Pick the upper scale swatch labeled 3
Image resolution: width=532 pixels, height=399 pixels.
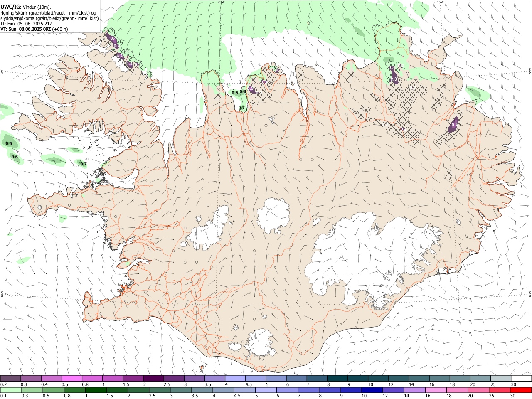pyautogui.click(x=194, y=378)
